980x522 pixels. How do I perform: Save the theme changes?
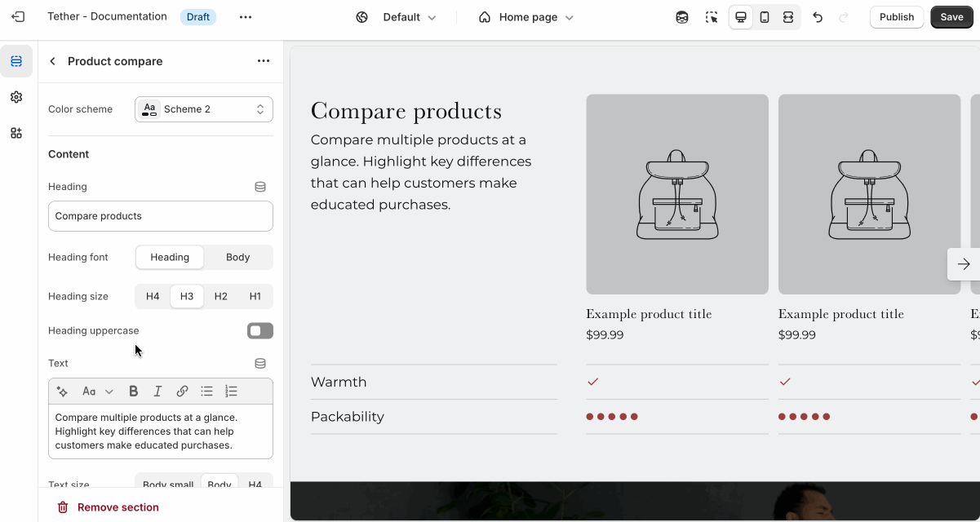click(951, 17)
